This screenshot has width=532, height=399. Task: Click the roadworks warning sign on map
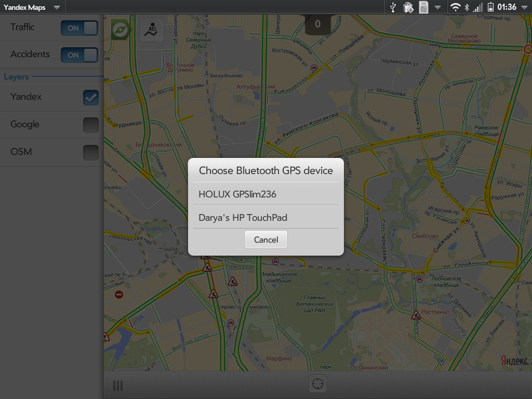coord(232,282)
